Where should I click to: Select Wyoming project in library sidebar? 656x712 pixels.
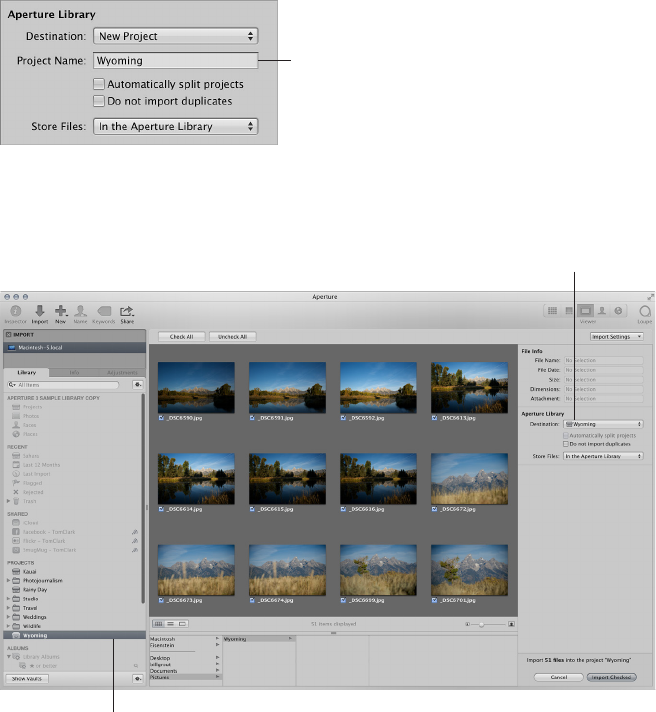pos(74,635)
